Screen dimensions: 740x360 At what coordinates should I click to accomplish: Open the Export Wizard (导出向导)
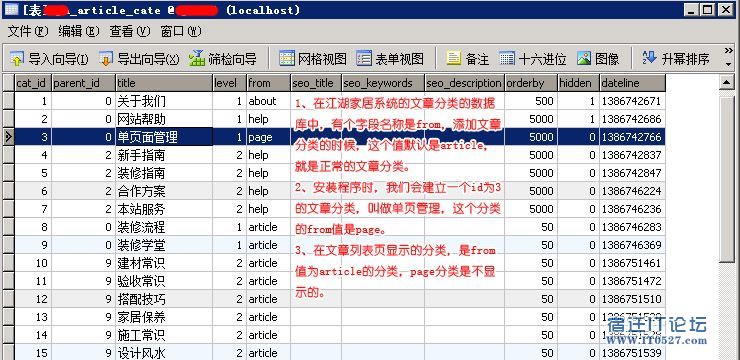[140, 59]
